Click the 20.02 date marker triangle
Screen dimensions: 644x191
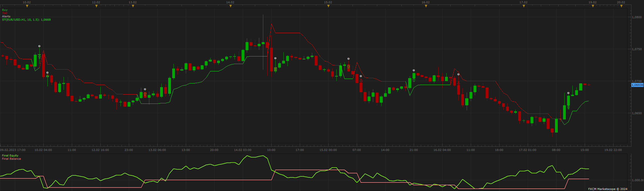click(621, 6)
